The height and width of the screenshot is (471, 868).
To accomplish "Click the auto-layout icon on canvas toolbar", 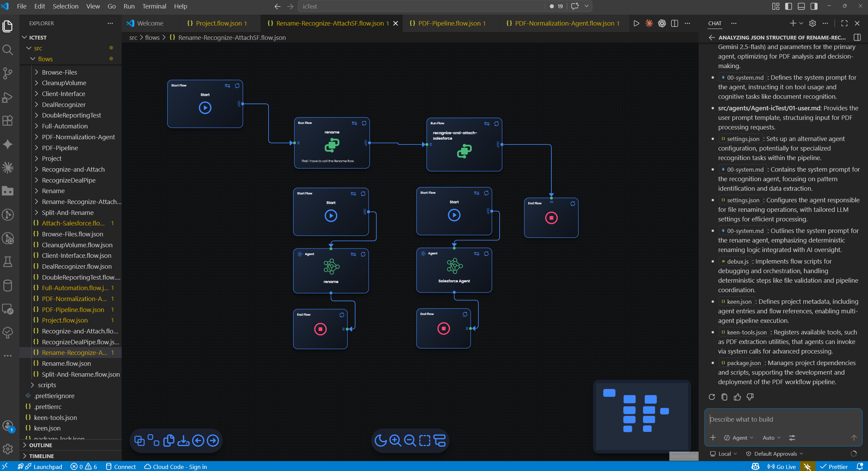I will click(x=440, y=441).
